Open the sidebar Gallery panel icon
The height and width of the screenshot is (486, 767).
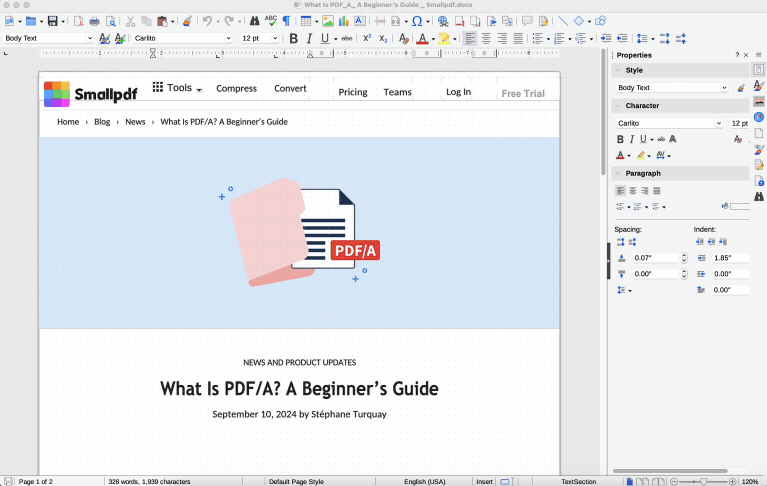759,101
